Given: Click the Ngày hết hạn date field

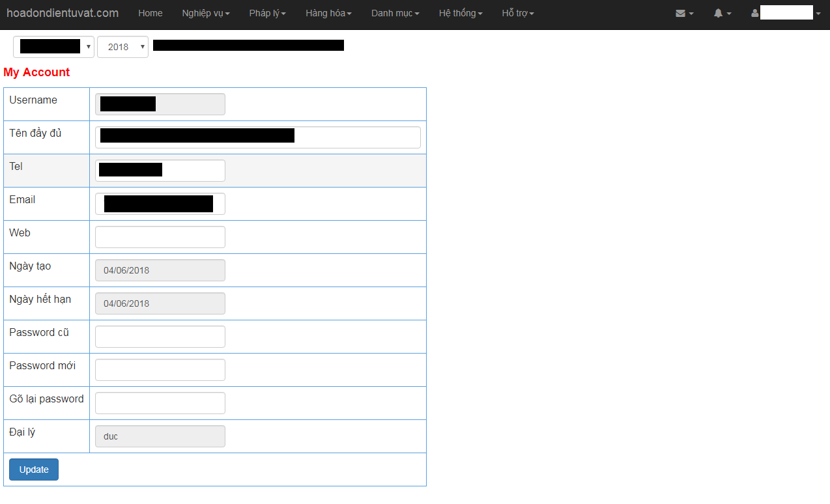Looking at the screenshot, I should pos(160,303).
